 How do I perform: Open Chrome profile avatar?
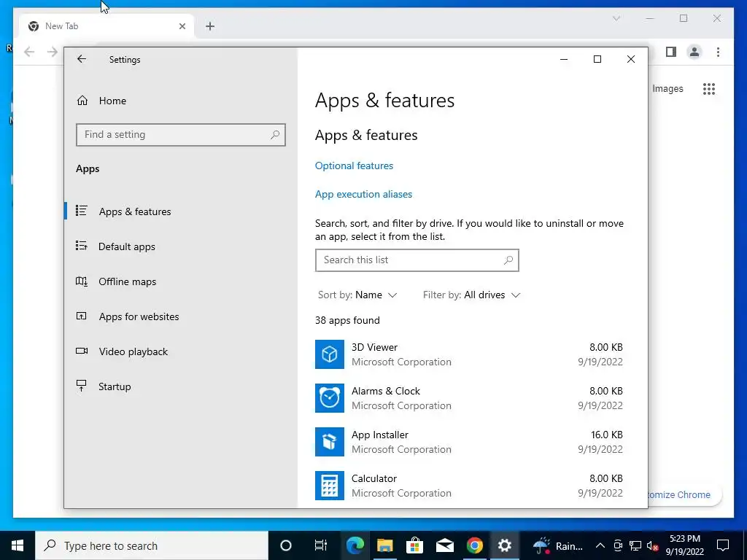[694, 52]
